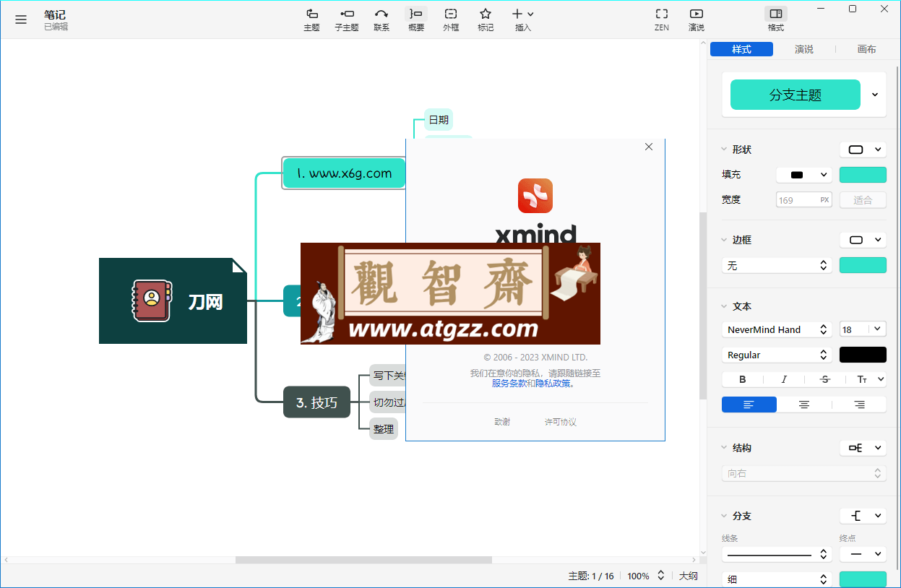Viewport: 901px width, 588px height.
Task: Pick the black text color swatch
Action: (863, 355)
